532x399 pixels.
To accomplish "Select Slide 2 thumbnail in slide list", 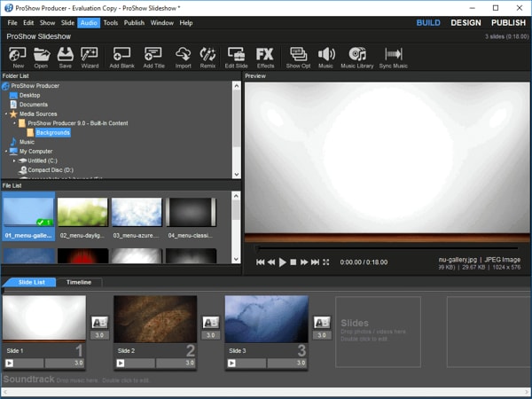I will 155,319.
